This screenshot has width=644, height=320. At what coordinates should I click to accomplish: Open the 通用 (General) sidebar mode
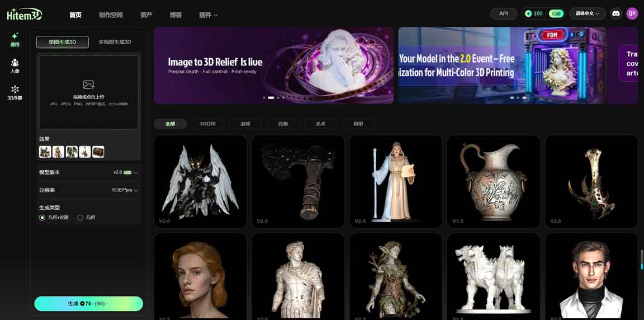pyautogui.click(x=15, y=39)
